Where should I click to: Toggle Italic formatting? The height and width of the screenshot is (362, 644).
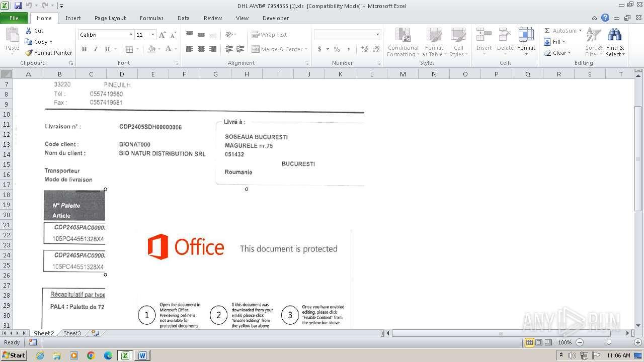click(x=96, y=49)
